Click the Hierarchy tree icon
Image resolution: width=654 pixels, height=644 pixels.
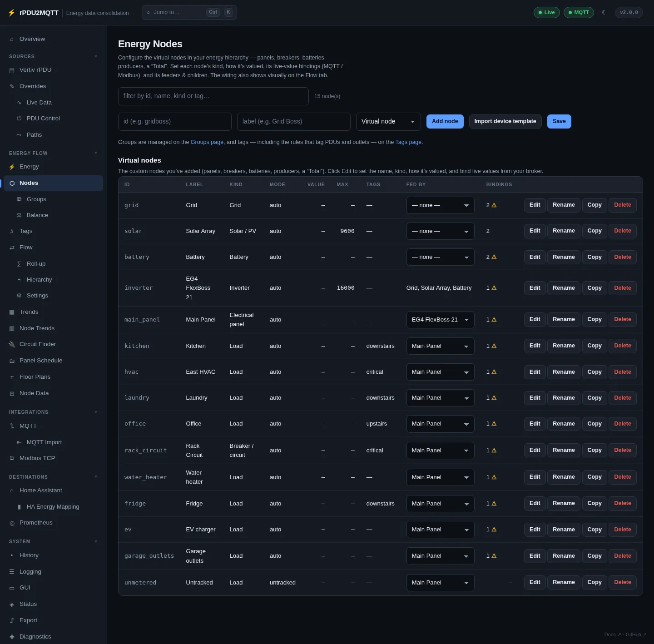[x=19, y=280]
